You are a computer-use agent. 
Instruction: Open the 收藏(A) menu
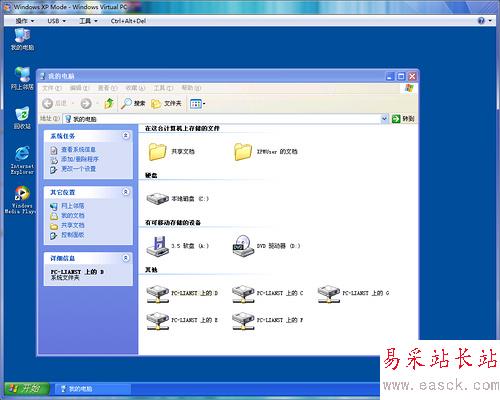(135, 88)
